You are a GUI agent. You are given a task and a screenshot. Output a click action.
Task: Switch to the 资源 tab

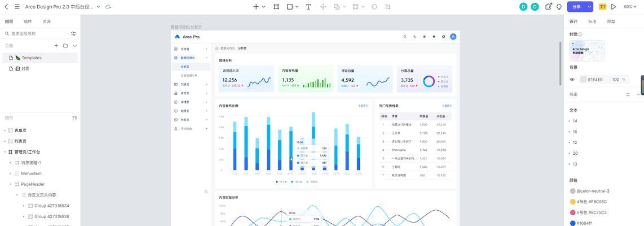coord(46,21)
